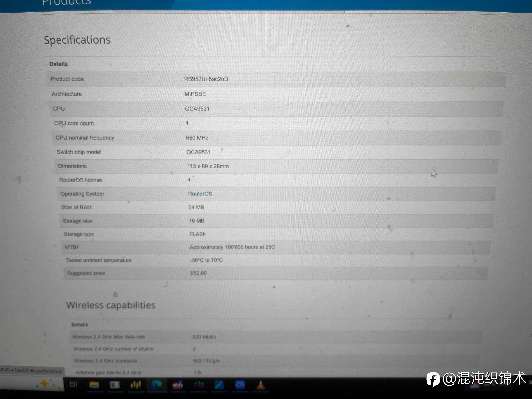
Task: Click the Switch chip model value QCA9531
Action: (198, 152)
